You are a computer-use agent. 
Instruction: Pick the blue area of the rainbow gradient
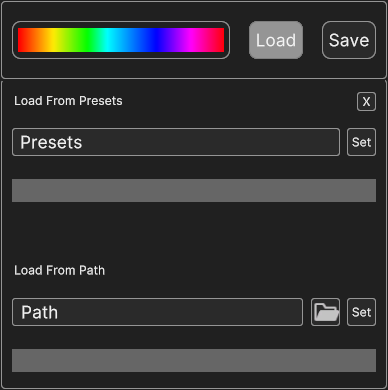[x=155, y=40]
